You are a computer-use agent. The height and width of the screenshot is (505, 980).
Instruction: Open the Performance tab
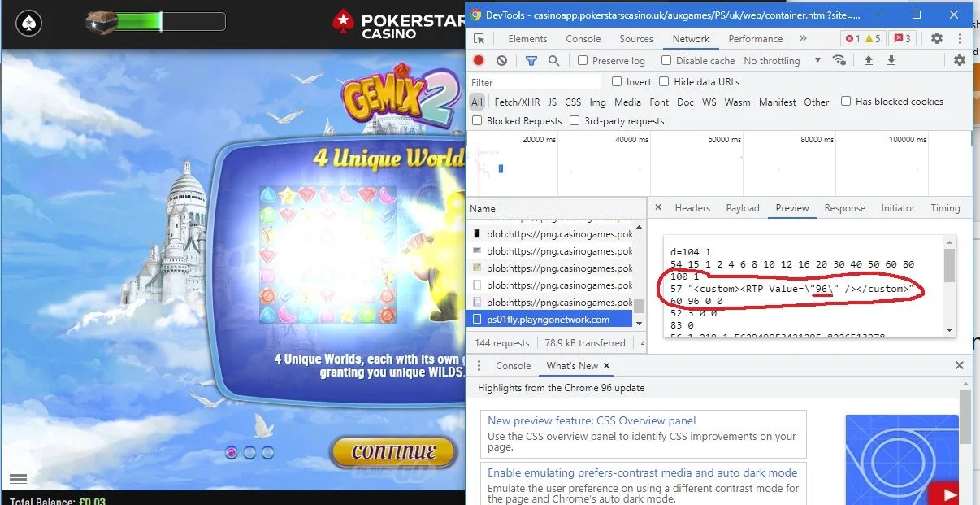coord(756,38)
